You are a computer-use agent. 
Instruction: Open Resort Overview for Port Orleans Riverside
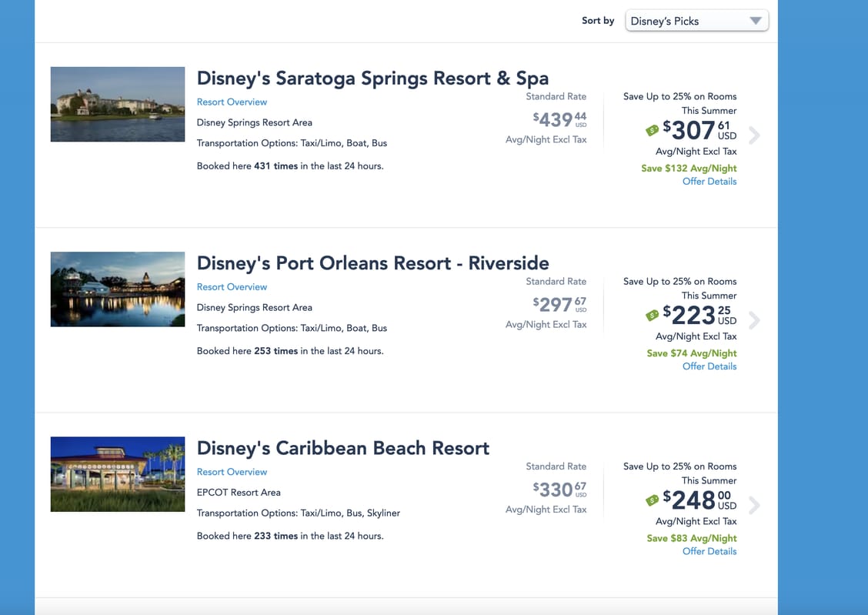pos(232,286)
